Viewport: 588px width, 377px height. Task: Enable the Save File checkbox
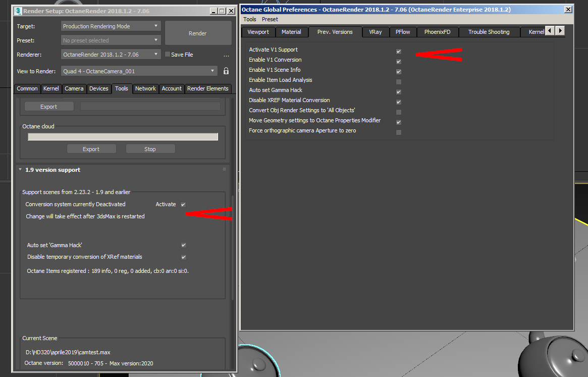168,55
